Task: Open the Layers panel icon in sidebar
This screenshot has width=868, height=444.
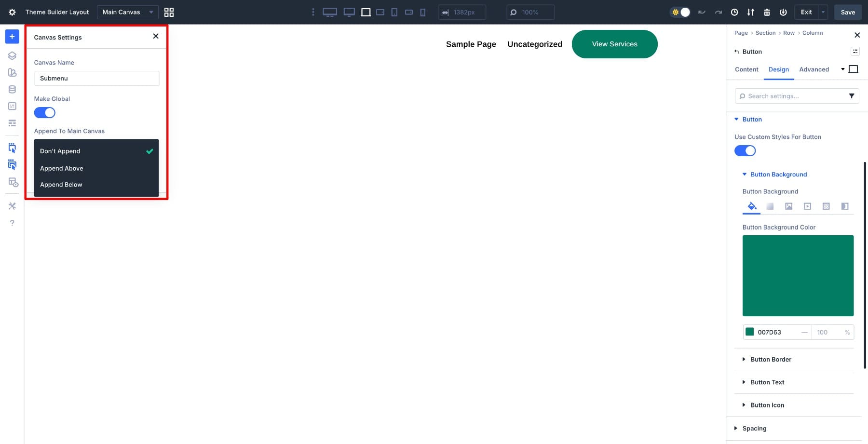Action: click(x=12, y=56)
